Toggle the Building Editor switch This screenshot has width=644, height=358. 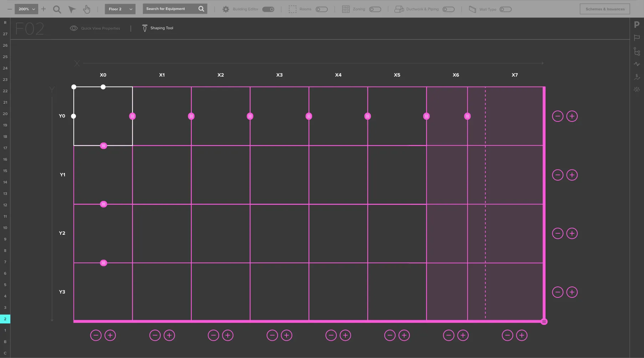point(268,9)
